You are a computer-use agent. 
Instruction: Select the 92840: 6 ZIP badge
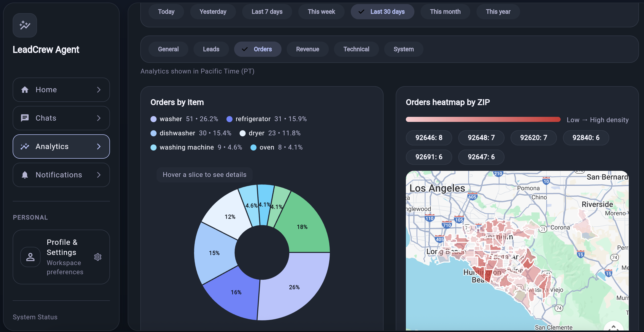pyautogui.click(x=586, y=138)
